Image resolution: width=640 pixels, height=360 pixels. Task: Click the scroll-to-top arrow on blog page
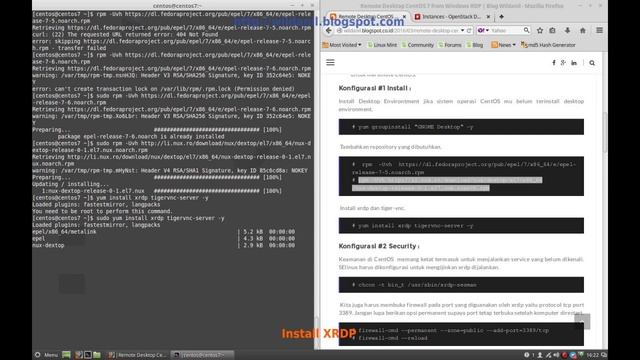582,321
